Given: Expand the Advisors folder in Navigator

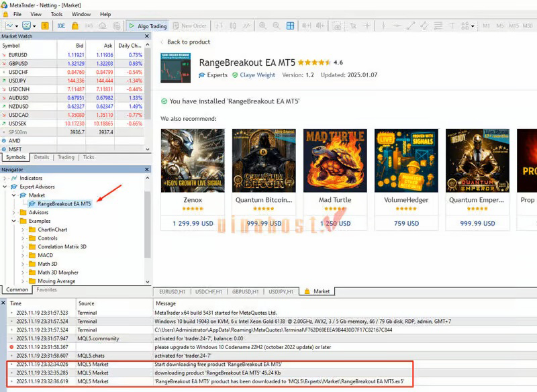Looking at the screenshot, I should [15, 212].
